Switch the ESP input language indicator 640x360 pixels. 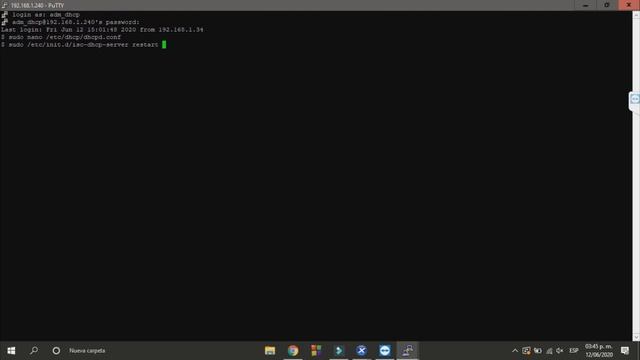tap(574, 351)
